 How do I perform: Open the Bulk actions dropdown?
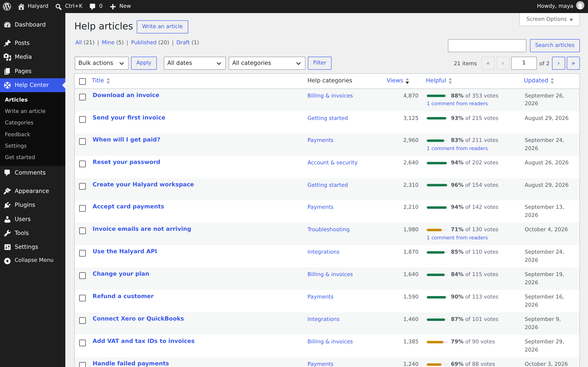pyautogui.click(x=101, y=63)
